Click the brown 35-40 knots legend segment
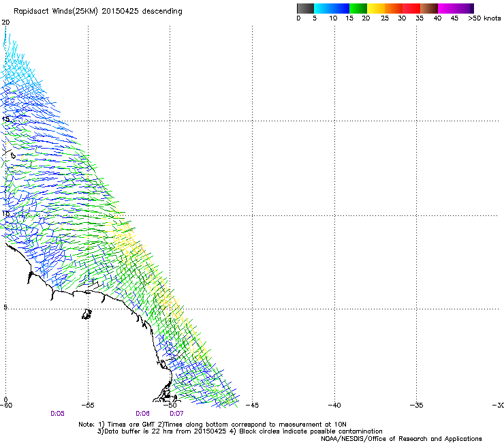 pyautogui.click(x=429, y=8)
